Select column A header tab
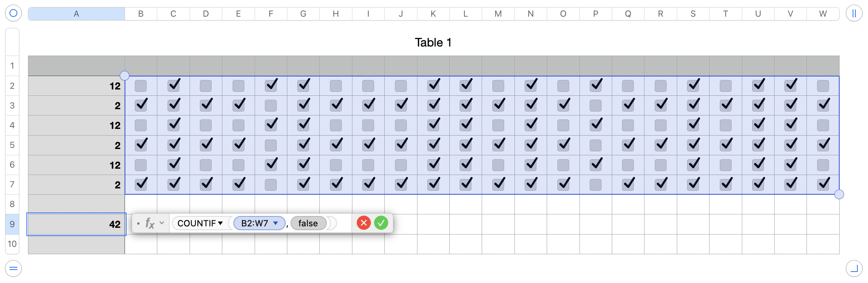 point(76,14)
